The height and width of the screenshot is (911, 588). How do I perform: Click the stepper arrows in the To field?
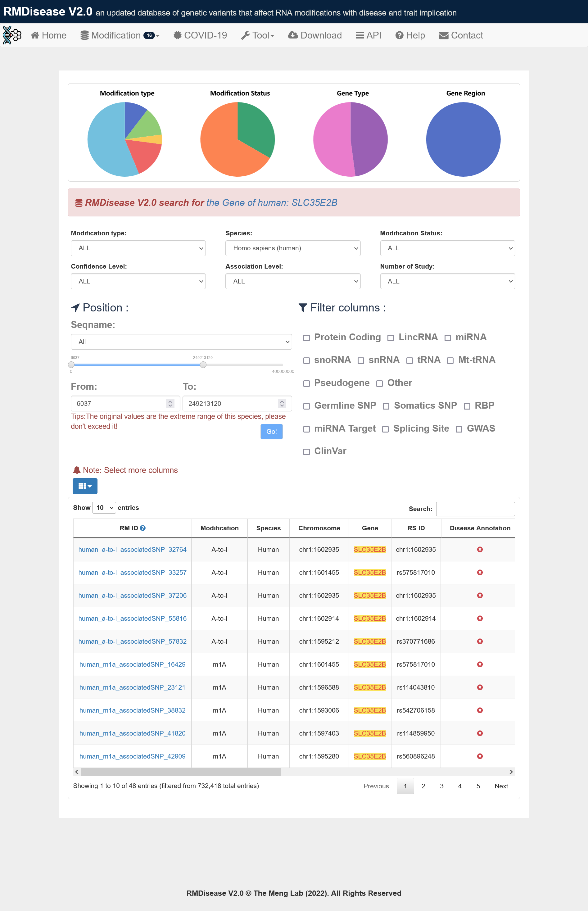click(282, 404)
